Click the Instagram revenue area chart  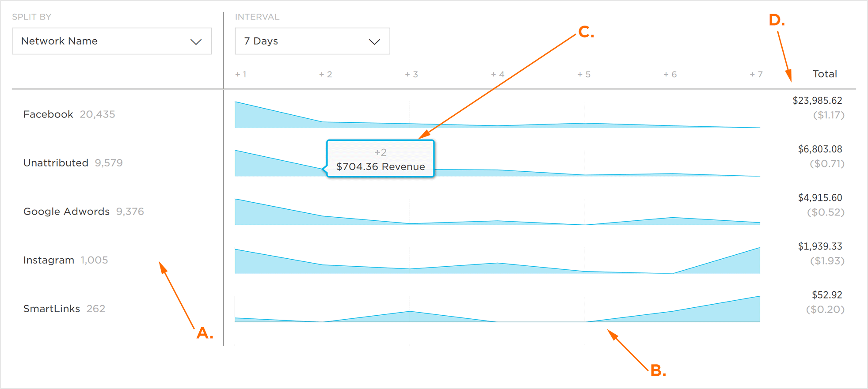click(x=497, y=261)
